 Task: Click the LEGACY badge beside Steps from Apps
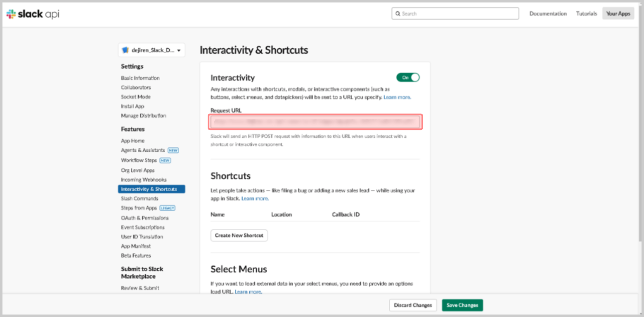point(167,208)
